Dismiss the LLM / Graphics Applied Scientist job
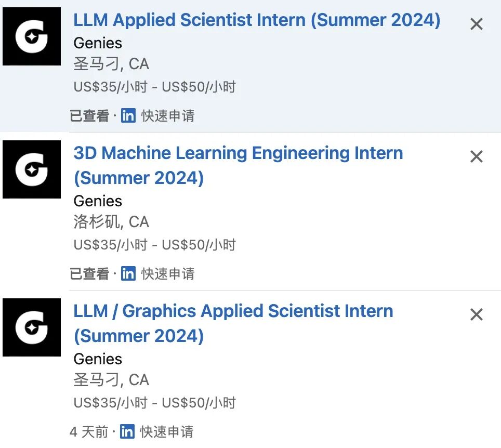 click(x=476, y=314)
